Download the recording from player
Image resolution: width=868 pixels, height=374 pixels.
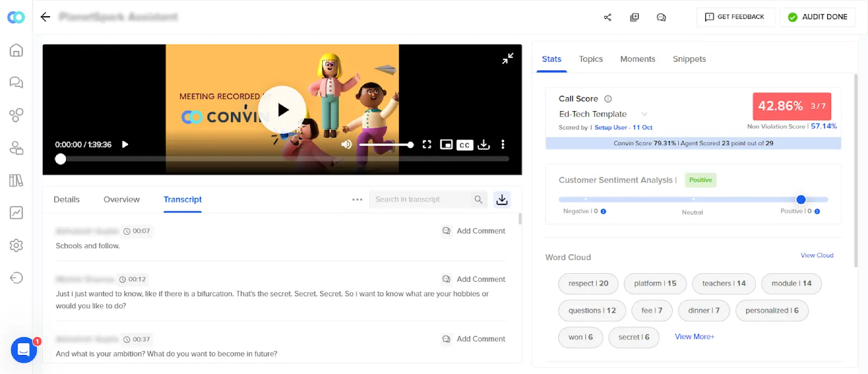pyautogui.click(x=484, y=145)
